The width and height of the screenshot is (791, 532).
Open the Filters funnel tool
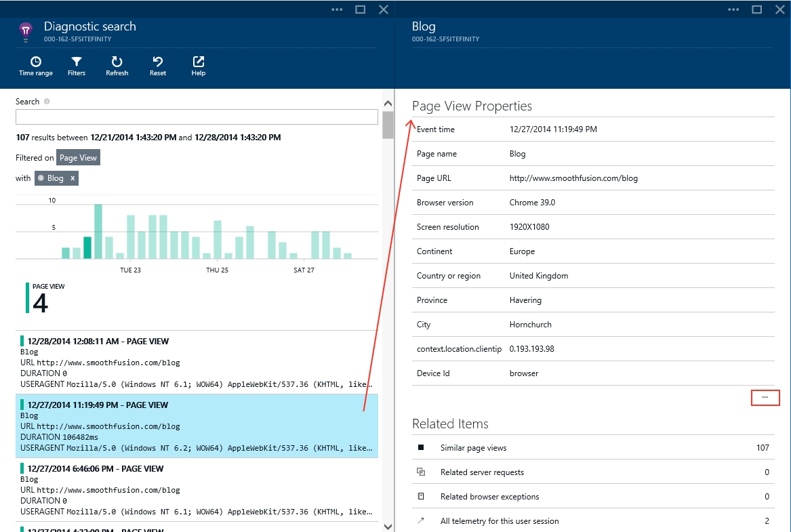pyautogui.click(x=77, y=66)
